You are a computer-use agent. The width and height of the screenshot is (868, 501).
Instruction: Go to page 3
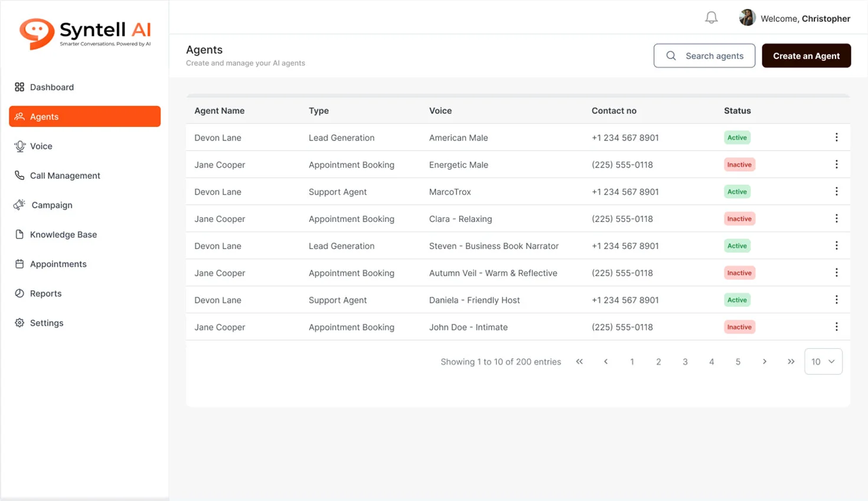[x=685, y=362]
